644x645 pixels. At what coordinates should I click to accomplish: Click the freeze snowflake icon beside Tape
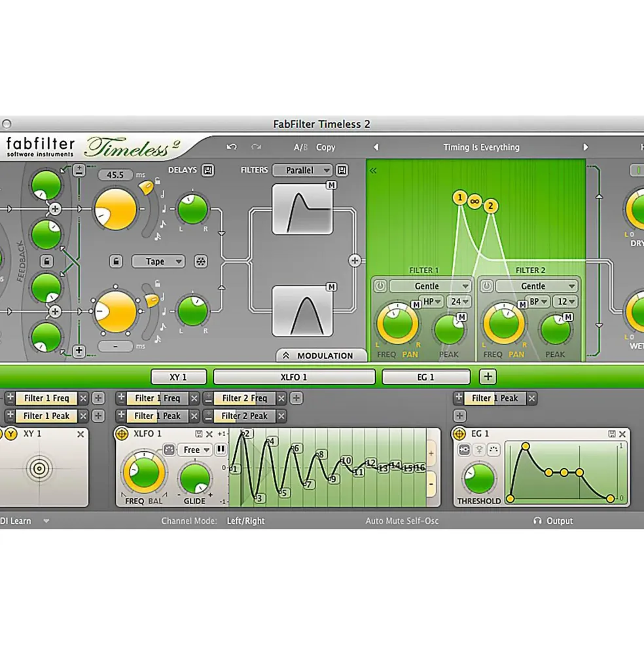[201, 261]
